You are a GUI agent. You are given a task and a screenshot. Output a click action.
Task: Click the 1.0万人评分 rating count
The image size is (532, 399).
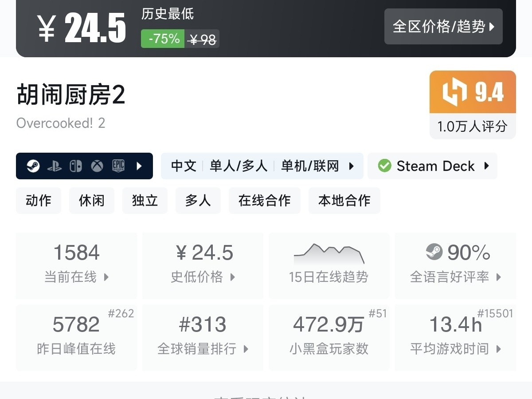[x=473, y=126]
